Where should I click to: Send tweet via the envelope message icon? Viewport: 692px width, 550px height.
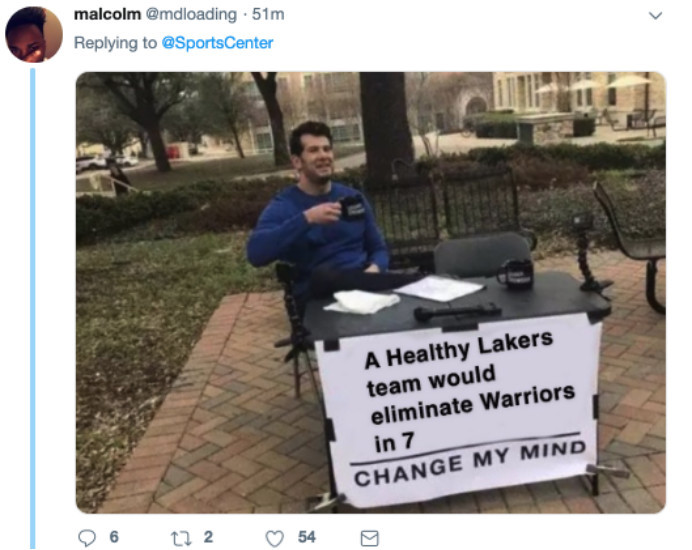[x=369, y=538]
